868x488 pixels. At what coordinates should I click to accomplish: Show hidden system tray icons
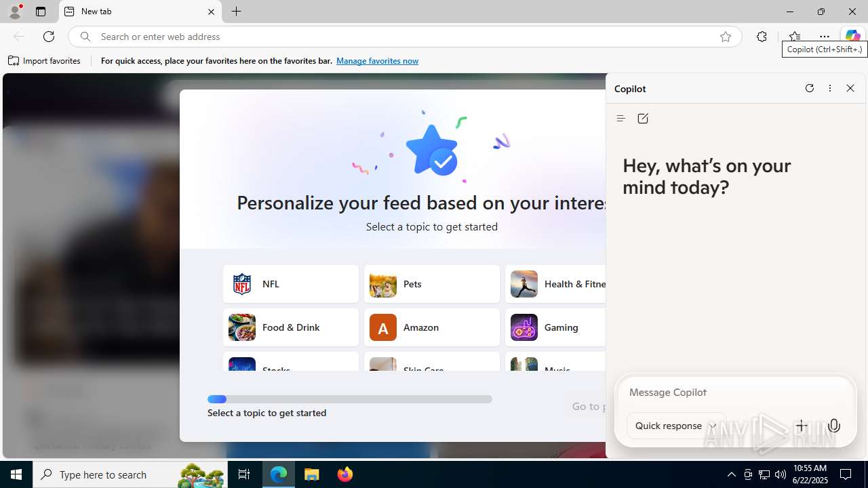point(731,474)
